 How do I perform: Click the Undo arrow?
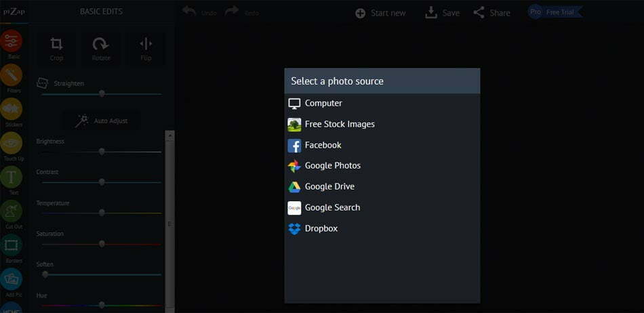(189, 11)
